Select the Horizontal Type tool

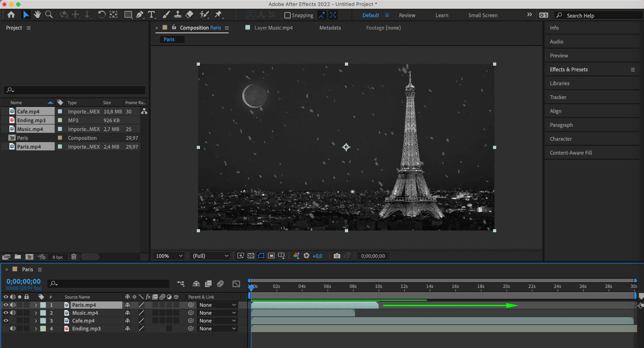pos(152,14)
